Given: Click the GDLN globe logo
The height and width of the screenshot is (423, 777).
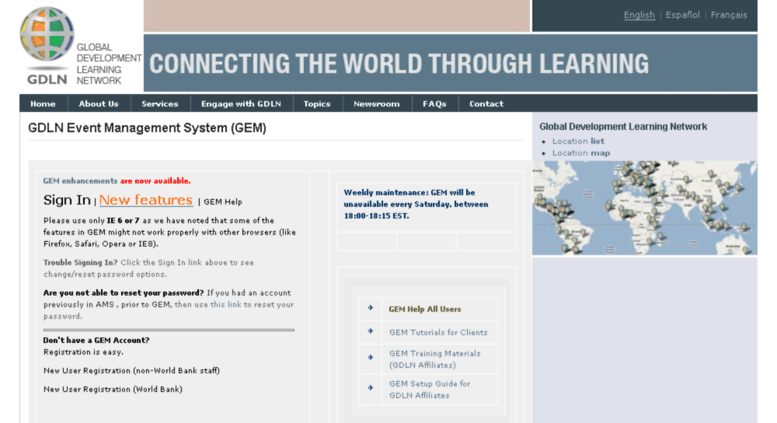Looking at the screenshot, I should [x=47, y=34].
